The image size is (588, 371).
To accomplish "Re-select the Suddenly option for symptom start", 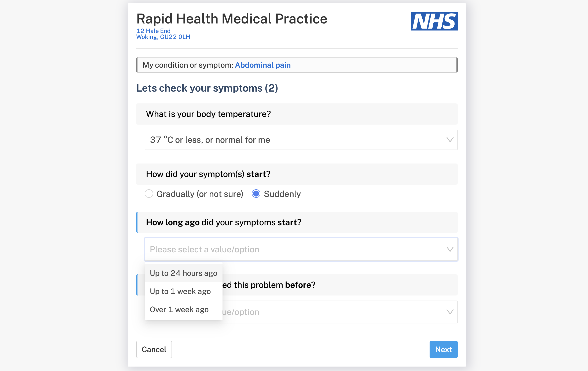I will click(x=256, y=194).
